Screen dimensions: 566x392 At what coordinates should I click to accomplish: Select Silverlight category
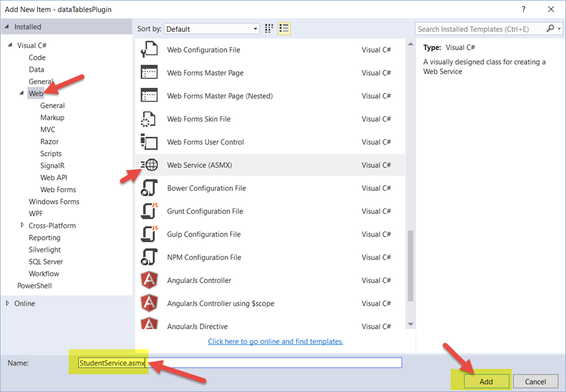tap(45, 249)
